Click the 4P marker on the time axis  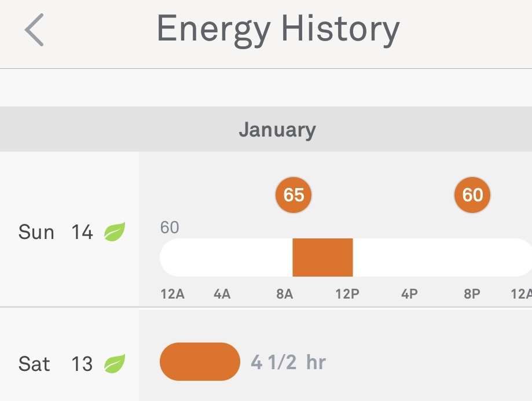click(x=409, y=294)
